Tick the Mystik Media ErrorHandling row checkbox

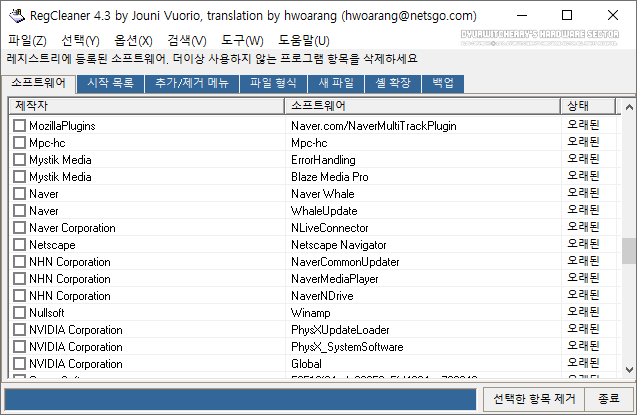20,160
